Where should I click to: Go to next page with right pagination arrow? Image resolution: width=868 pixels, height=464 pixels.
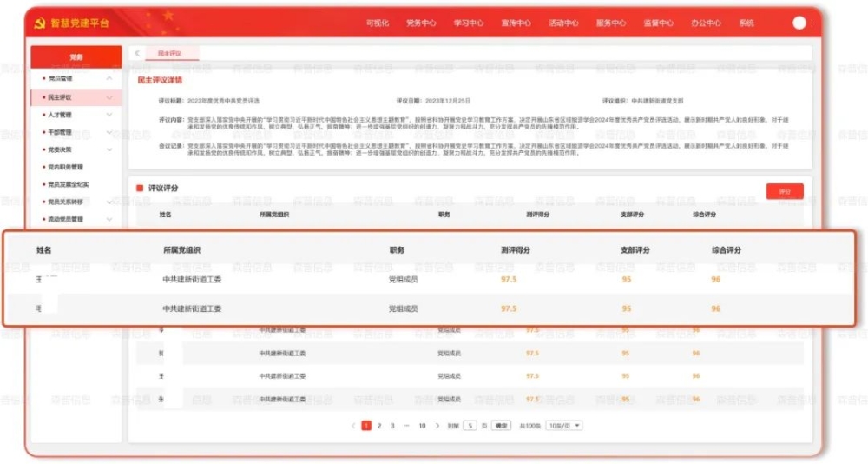[437, 426]
